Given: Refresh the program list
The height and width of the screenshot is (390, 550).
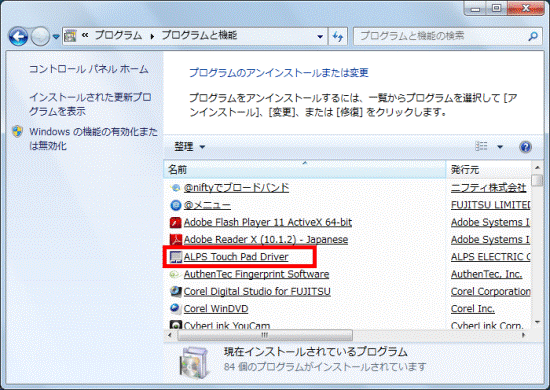Looking at the screenshot, I should (x=338, y=36).
